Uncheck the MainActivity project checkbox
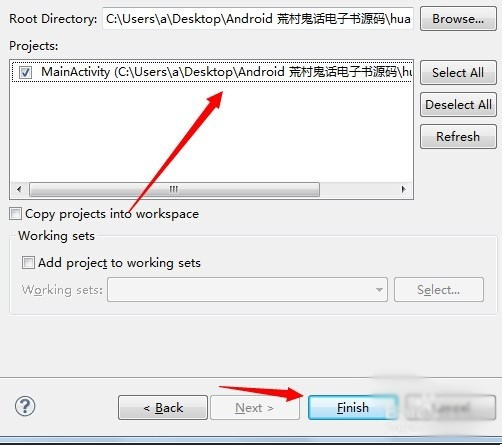This screenshot has height=445, width=502. pos(25,72)
